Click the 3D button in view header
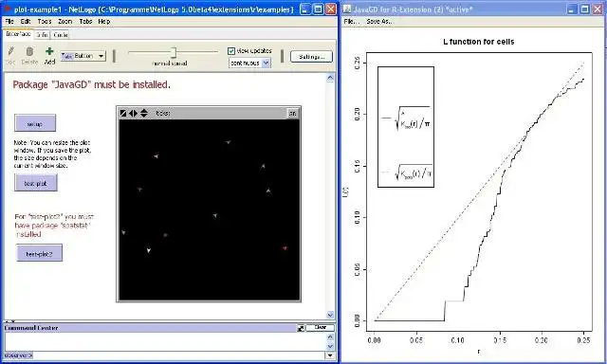Screen dimensions: 607x364 pos(293,114)
